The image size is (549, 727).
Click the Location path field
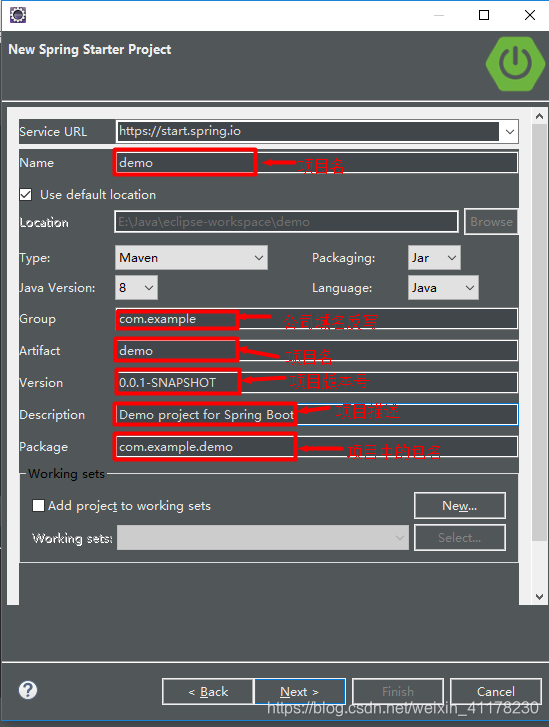tap(286, 222)
